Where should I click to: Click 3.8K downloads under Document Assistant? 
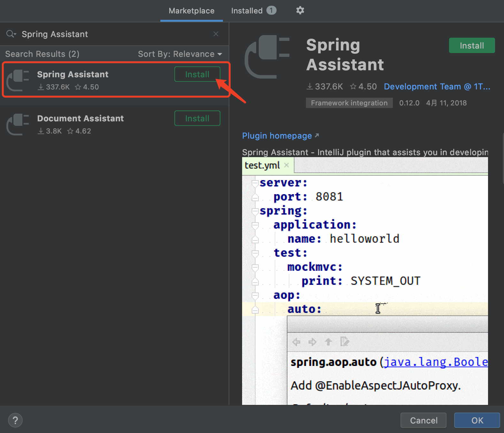[50, 131]
